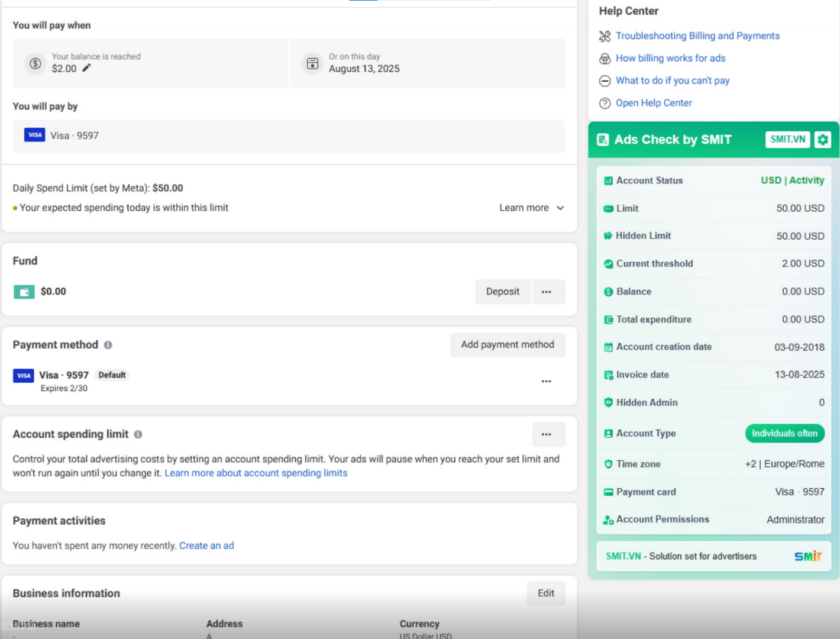Click the Time zone row icon
The height and width of the screenshot is (639, 840).
click(x=608, y=464)
